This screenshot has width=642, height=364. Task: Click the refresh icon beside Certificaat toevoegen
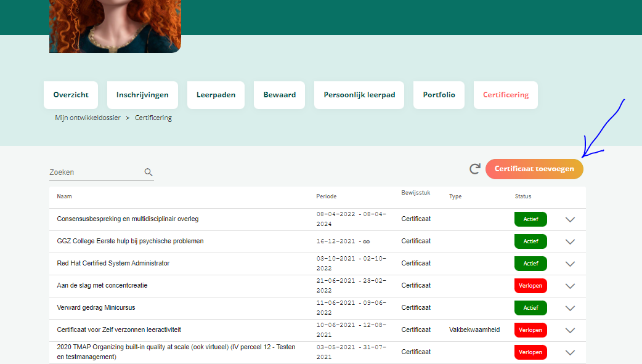[474, 169]
